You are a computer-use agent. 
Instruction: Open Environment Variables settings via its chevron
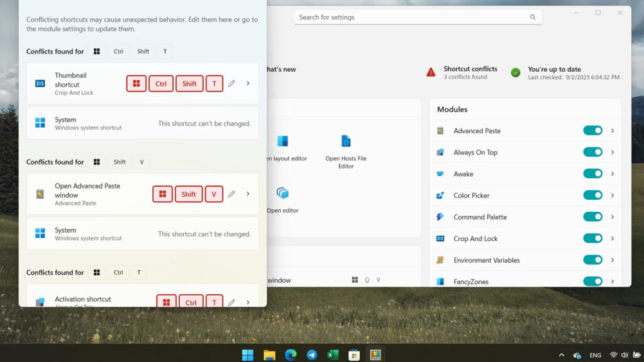click(613, 260)
